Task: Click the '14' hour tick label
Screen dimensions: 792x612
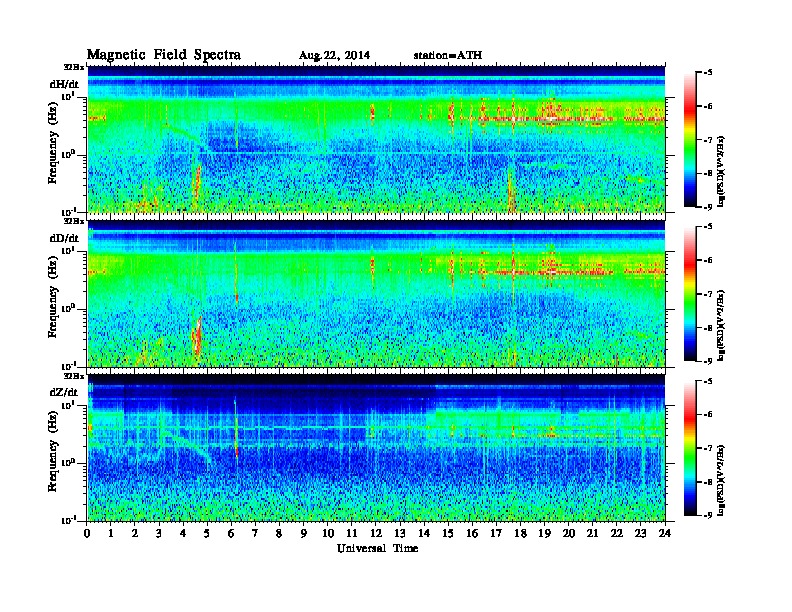Action: pos(424,533)
